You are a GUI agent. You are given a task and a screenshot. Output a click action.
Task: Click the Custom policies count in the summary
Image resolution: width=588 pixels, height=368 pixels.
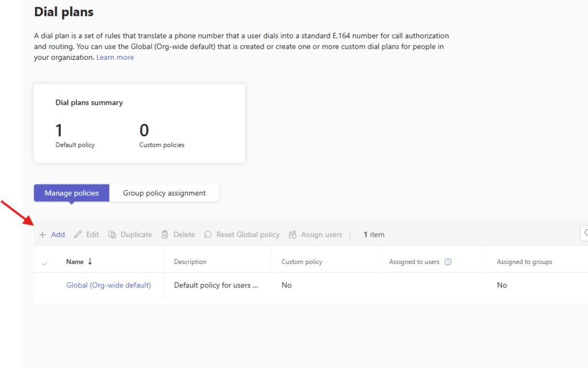pos(144,131)
